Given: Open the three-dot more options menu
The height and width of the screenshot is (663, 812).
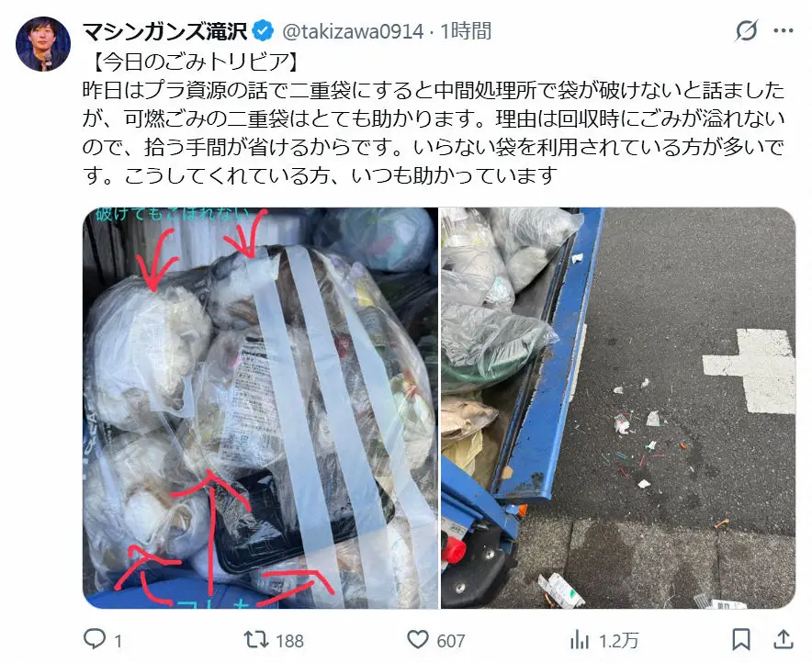Looking at the screenshot, I should coord(784,31).
